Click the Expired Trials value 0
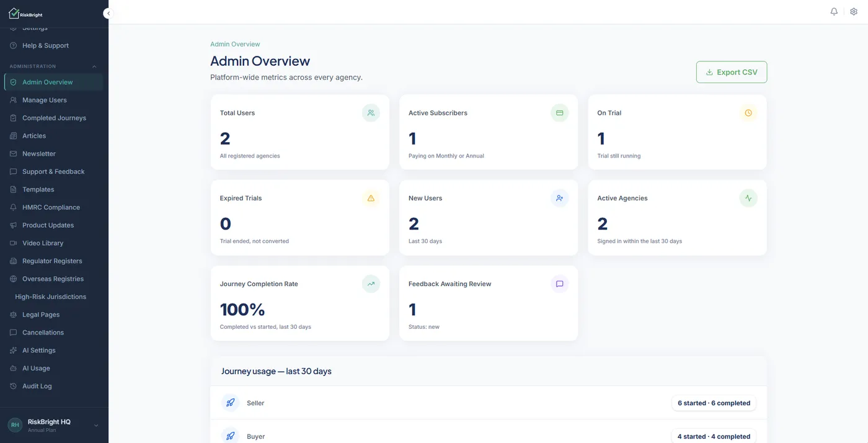Viewport: 868px width, 443px height. [x=226, y=223]
